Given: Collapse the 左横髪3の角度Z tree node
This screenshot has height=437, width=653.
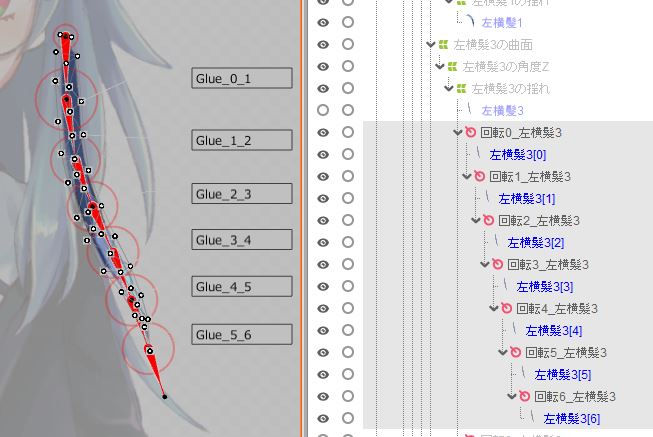Looking at the screenshot, I should tap(440, 67).
